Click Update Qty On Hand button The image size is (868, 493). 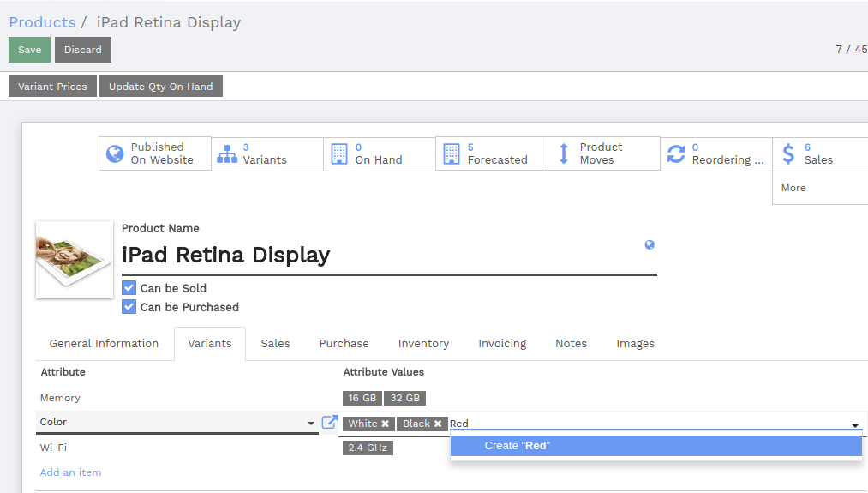pyautogui.click(x=160, y=87)
